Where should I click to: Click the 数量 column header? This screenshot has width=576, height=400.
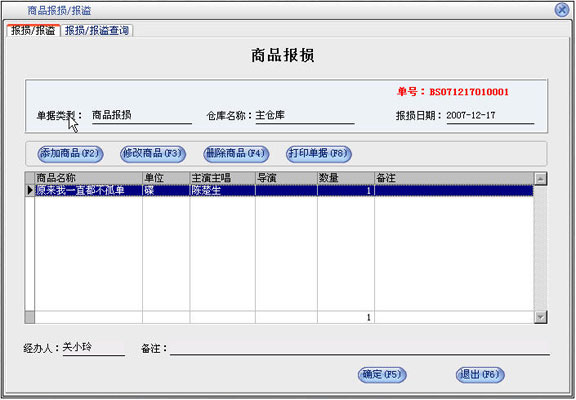tap(346, 178)
